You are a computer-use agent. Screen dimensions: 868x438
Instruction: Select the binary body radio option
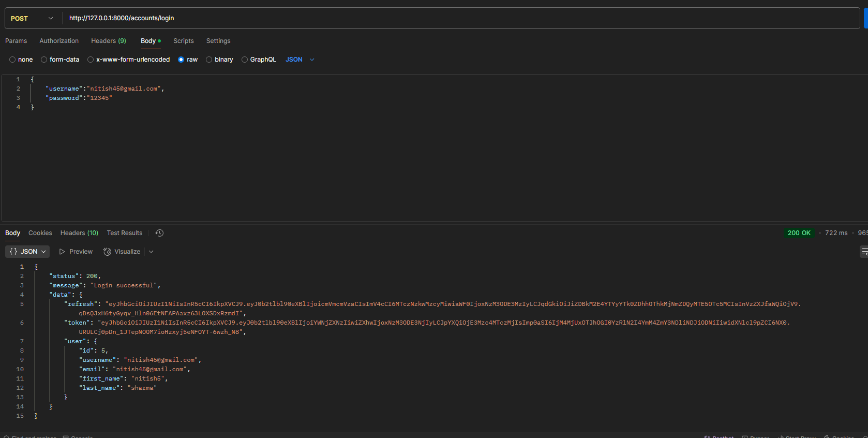point(209,60)
